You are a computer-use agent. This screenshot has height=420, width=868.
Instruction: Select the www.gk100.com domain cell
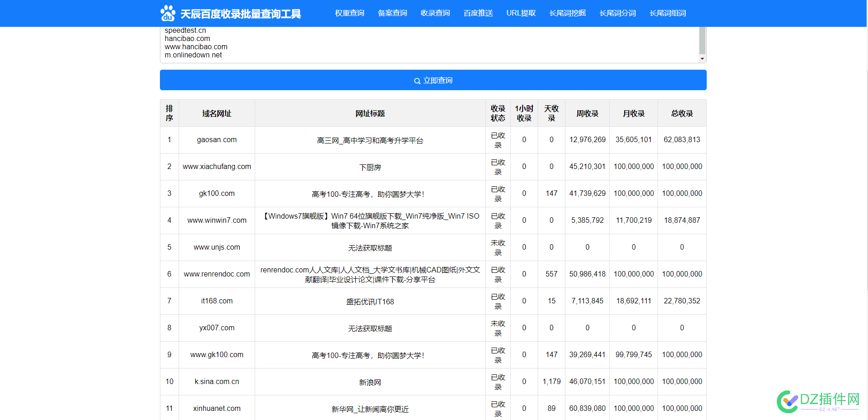217,355
